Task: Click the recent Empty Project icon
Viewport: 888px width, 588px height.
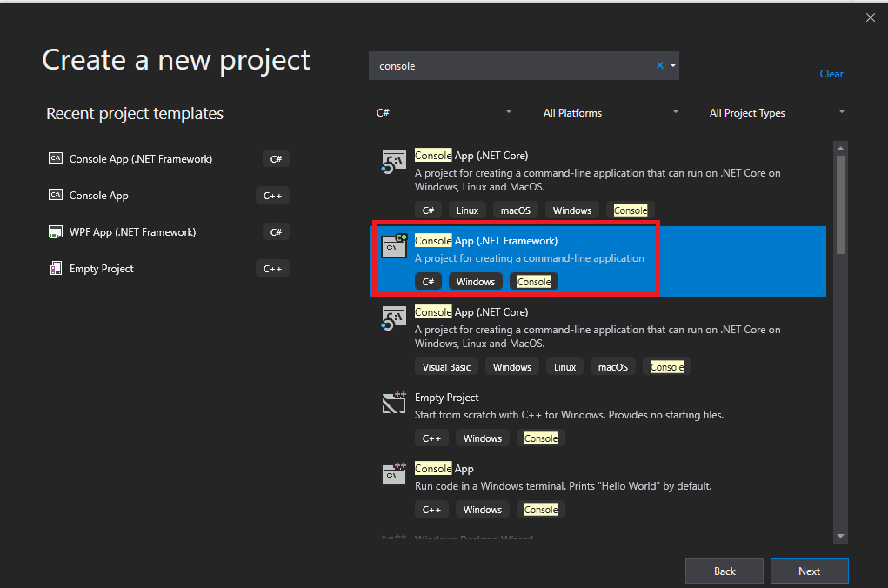Action: [56, 268]
